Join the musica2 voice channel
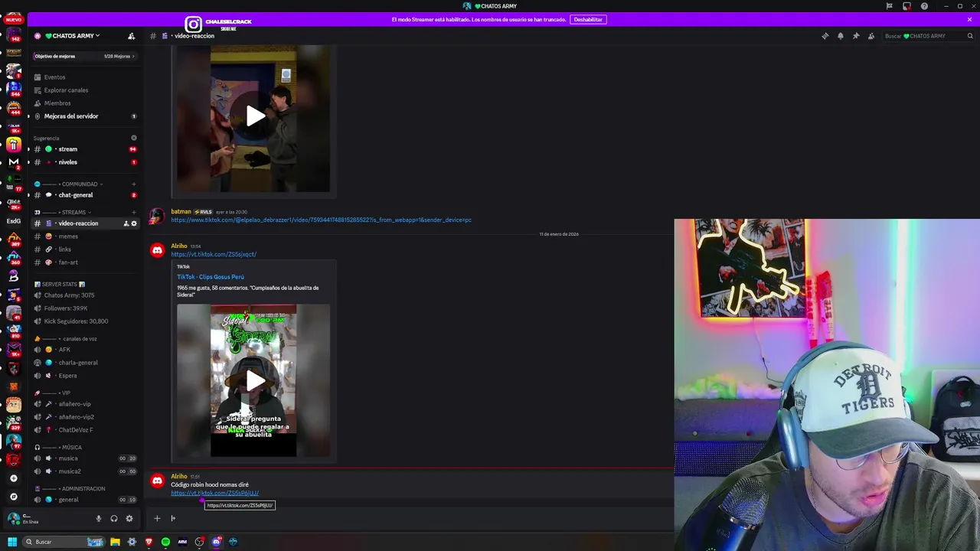980x551 pixels. (x=84, y=471)
